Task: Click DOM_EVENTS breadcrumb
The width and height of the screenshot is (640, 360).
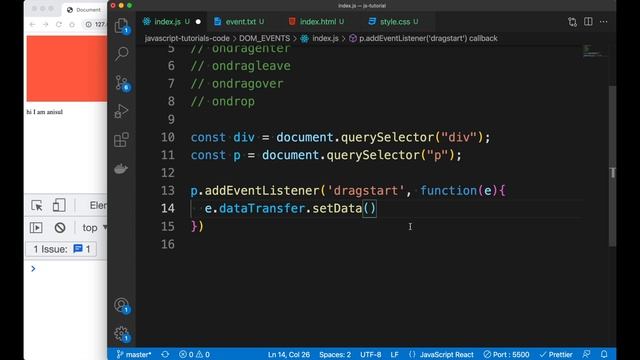Action: point(264,38)
